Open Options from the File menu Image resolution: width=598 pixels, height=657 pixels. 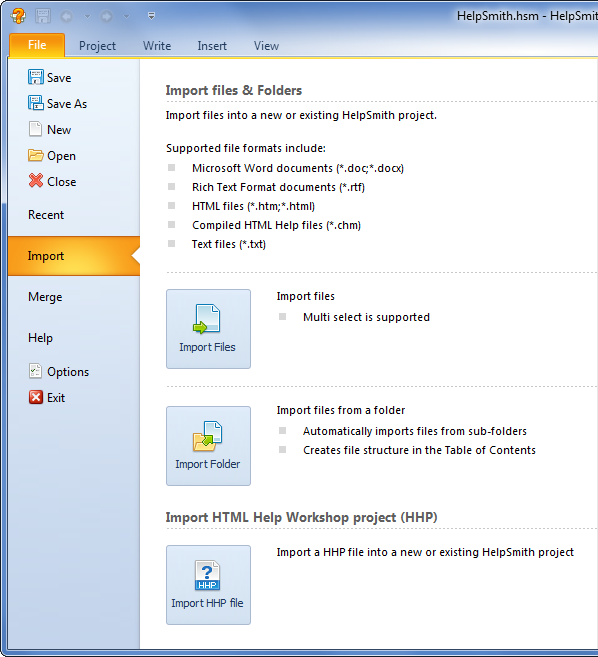tap(68, 372)
